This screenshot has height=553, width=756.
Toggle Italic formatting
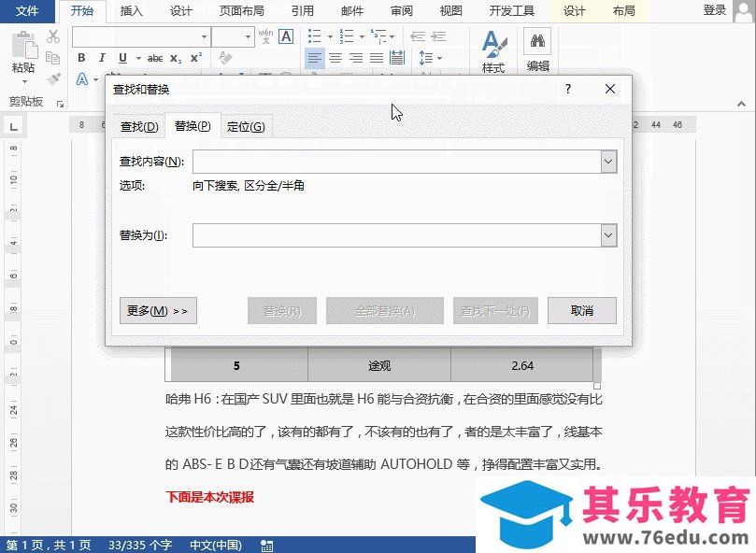102,58
